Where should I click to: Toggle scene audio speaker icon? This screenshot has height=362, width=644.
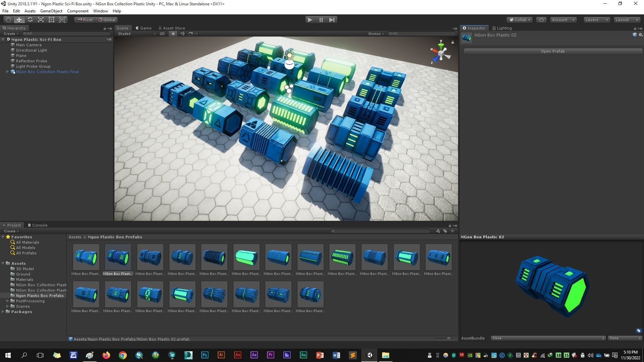[x=182, y=34]
